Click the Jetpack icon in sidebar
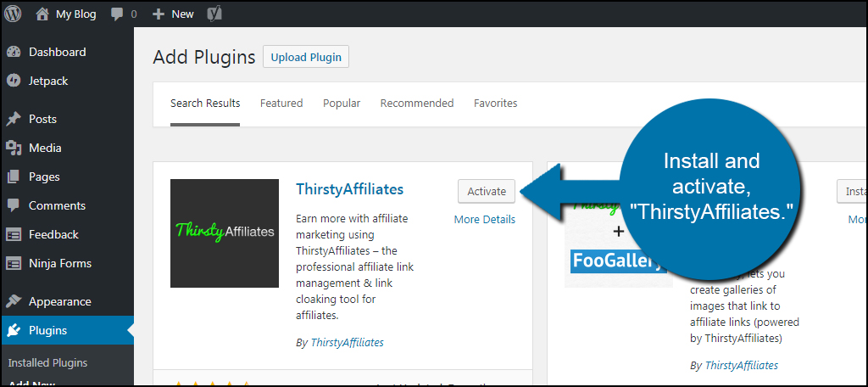868x387 pixels. point(14,81)
